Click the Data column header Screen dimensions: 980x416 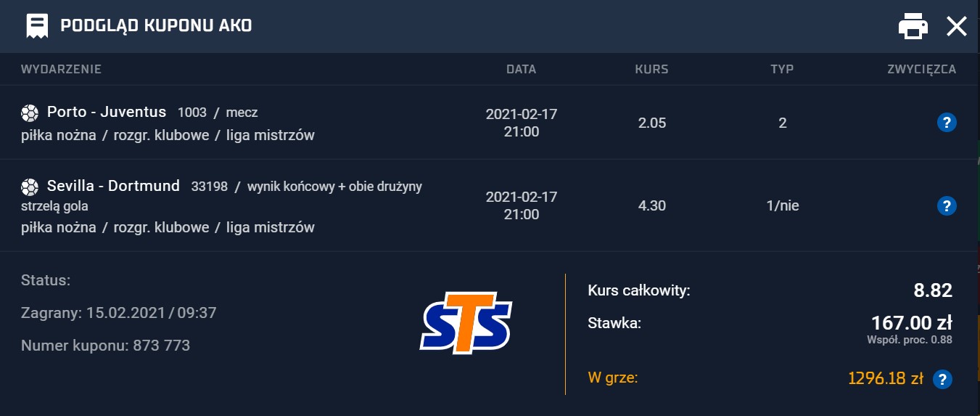(521, 70)
